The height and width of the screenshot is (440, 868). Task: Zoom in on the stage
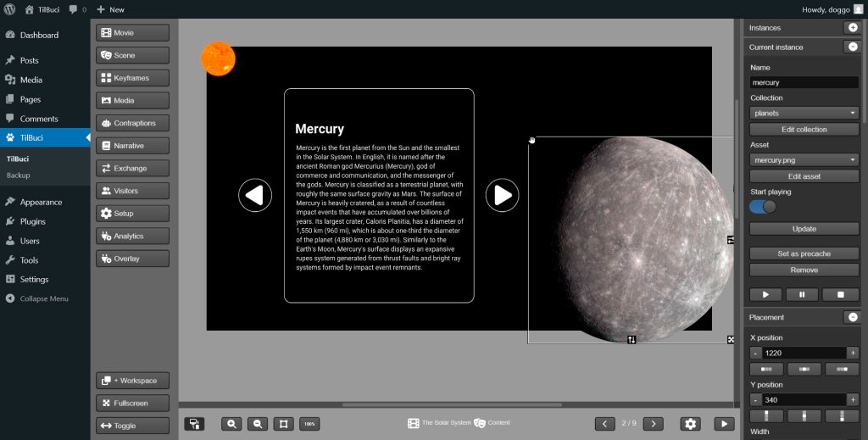point(231,424)
